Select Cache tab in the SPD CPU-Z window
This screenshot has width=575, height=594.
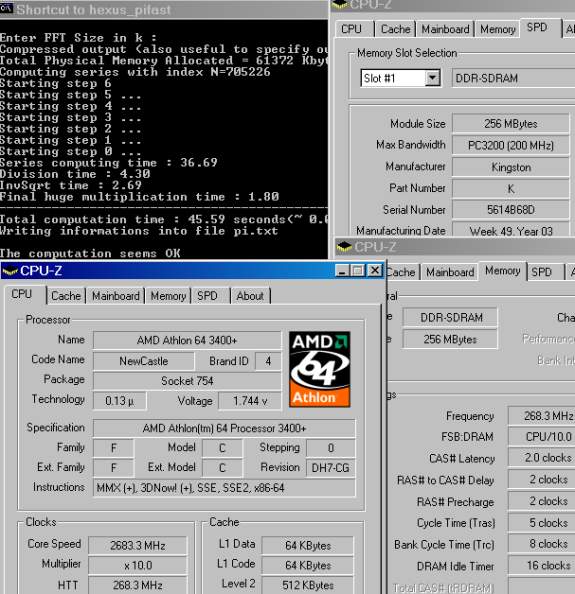click(x=395, y=29)
